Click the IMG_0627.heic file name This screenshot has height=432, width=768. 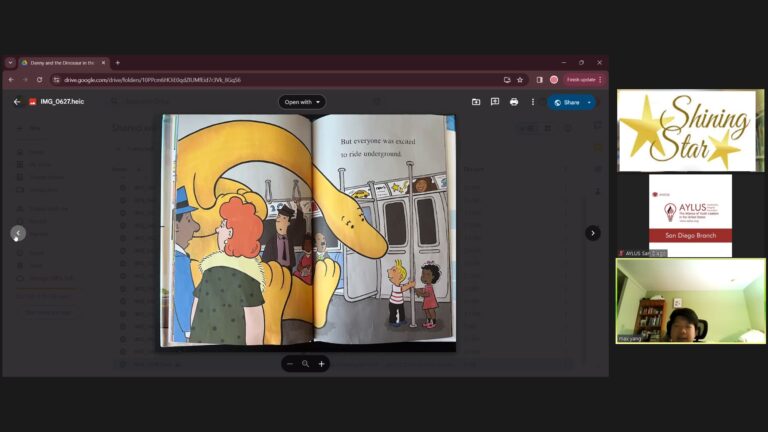point(62,102)
